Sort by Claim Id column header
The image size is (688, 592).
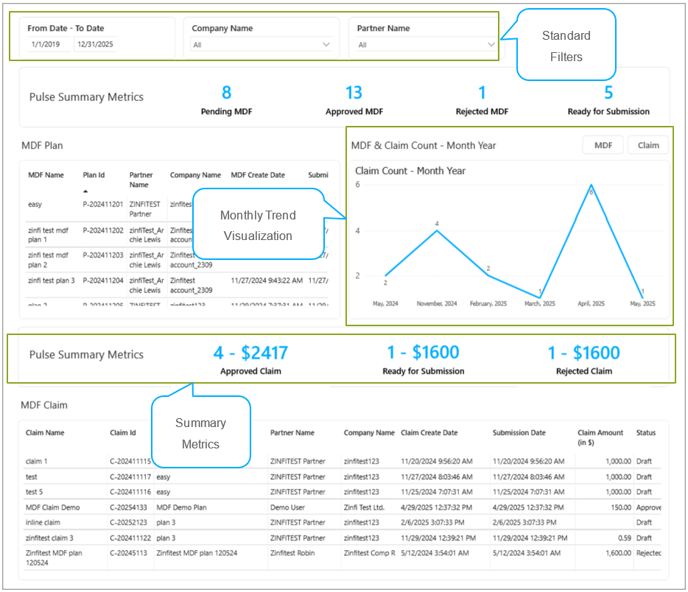click(124, 433)
